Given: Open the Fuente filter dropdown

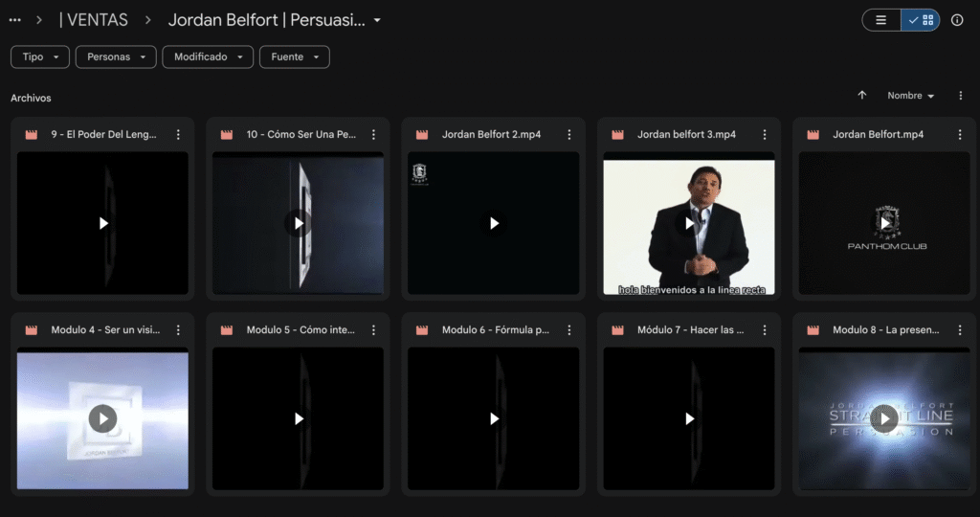Looking at the screenshot, I should click(x=294, y=57).
